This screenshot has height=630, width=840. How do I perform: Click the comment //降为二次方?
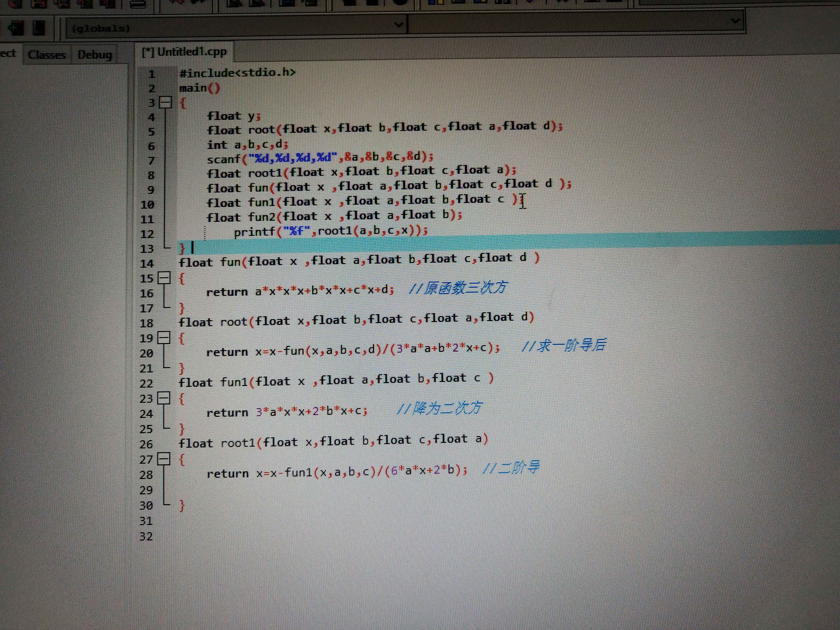coord(439,409)
